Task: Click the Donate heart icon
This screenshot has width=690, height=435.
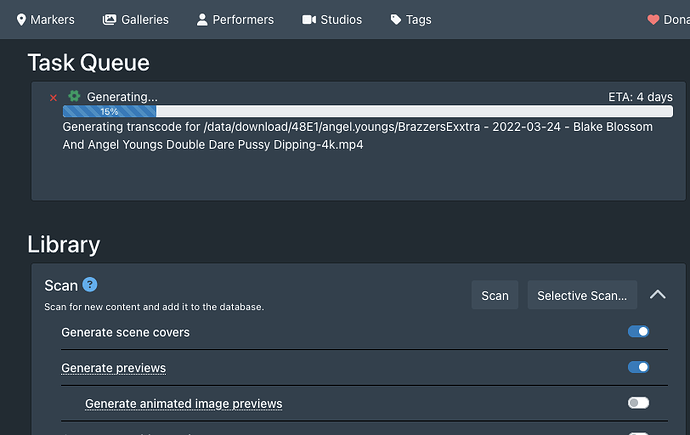Action: [x=653, y=19]
